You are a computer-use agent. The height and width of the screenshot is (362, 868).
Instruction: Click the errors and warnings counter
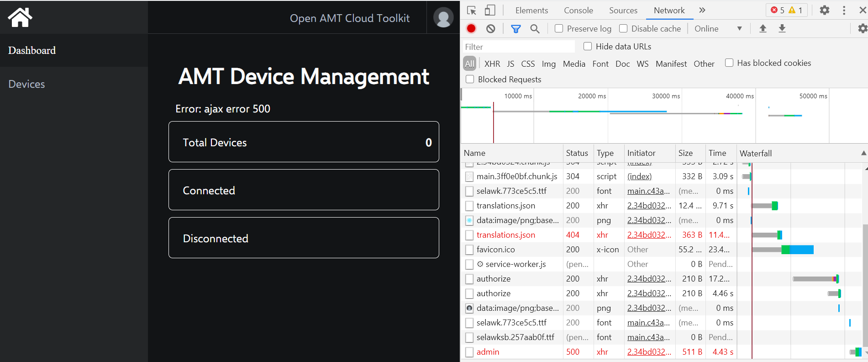[x=786, y=10]
